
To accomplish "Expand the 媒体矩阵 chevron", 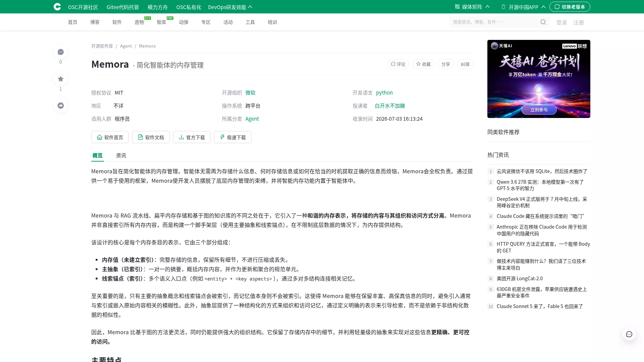I will click(488, 7).
